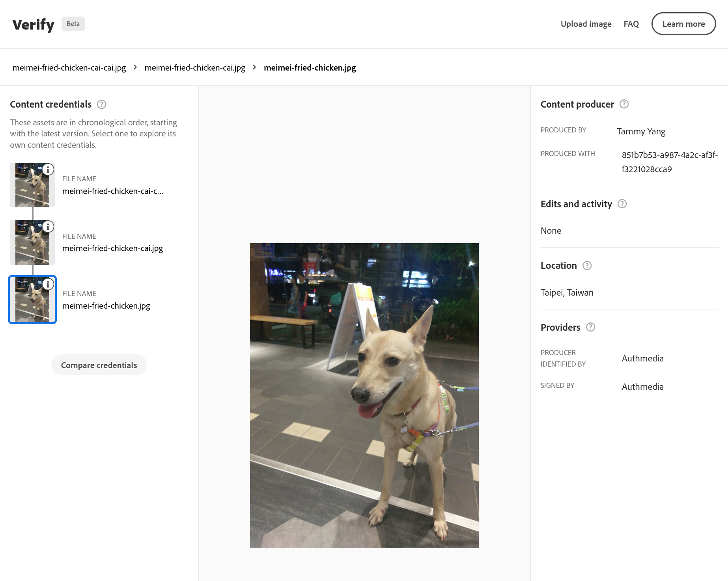Image resolution: width=728 pixels, height=581 pixels.
Task: Click info badge on meimei-fried-chicken-cai.jpg thumbnail
Action: pyautogui.click(x=48, y=227)
